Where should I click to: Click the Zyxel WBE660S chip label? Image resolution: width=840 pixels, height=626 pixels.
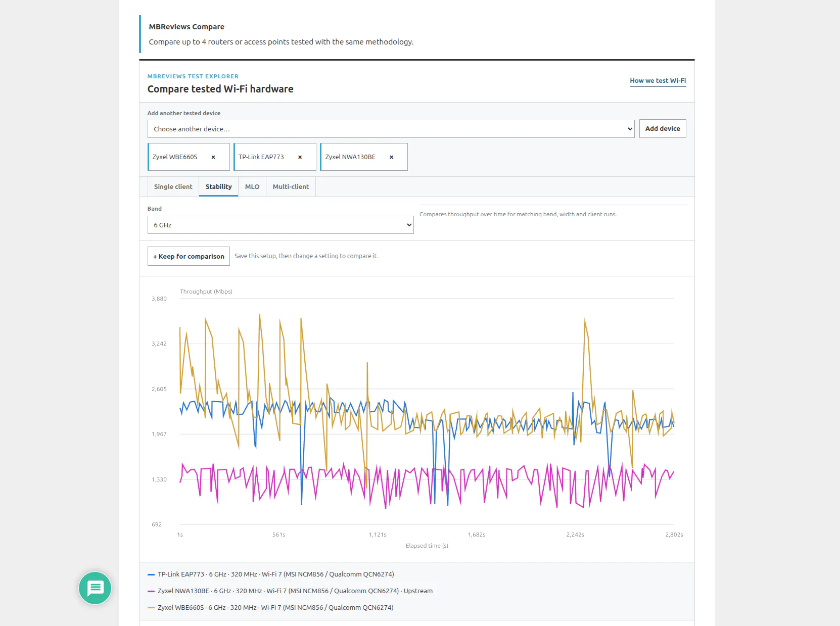[175, 157]
